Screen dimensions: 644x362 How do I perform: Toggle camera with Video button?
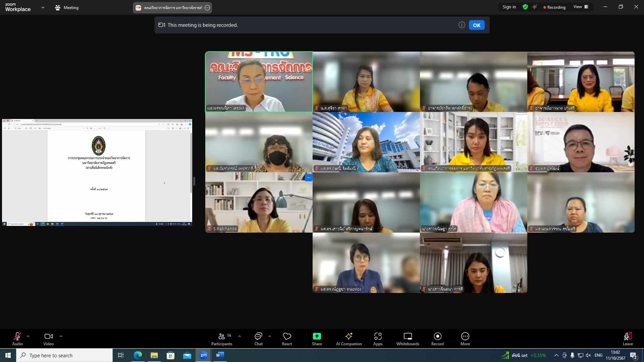pyautogui.click(x=48, y=339)
